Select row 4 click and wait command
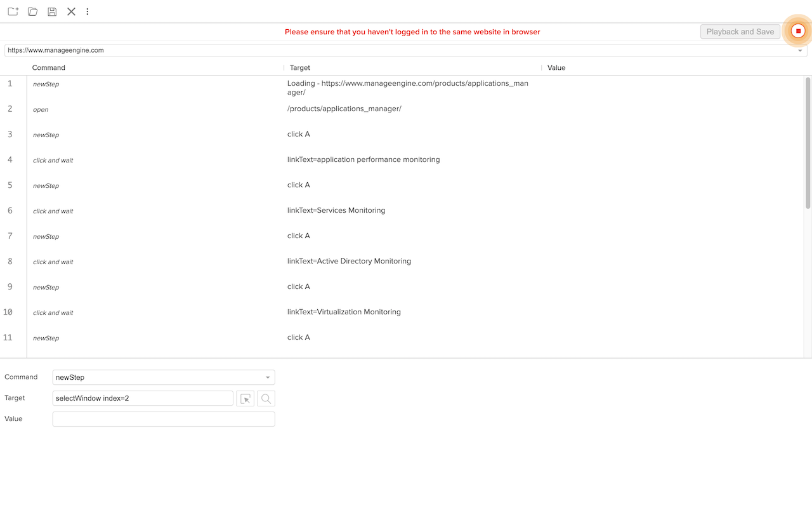Viewport: 812px width, 508px height. click(x=53, y=160)
